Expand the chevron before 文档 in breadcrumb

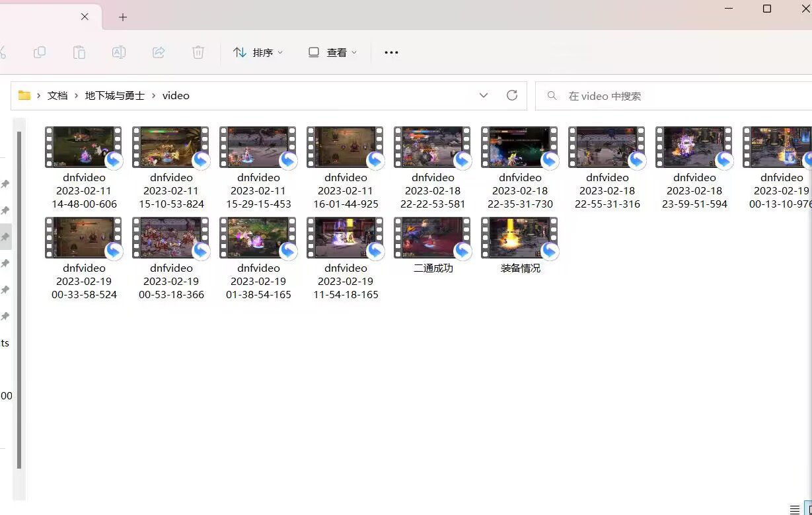point(39,95)
